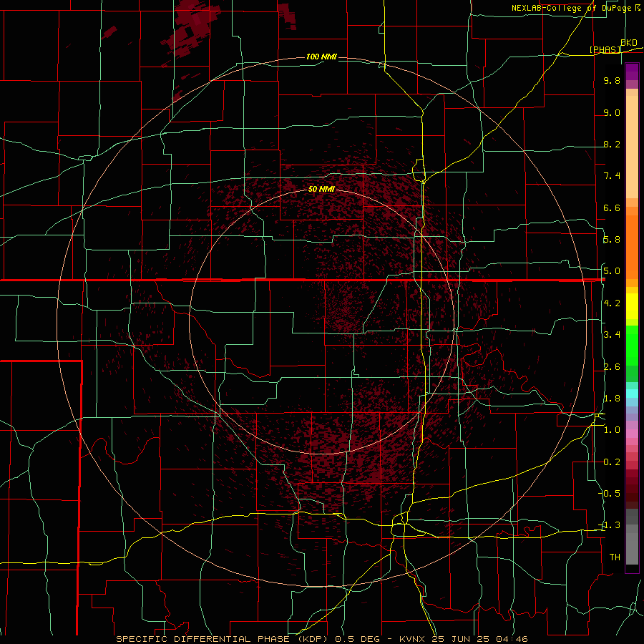644x644 pixels.
Task: Pick the yellow band of the color scale
Action: point(632,306)
